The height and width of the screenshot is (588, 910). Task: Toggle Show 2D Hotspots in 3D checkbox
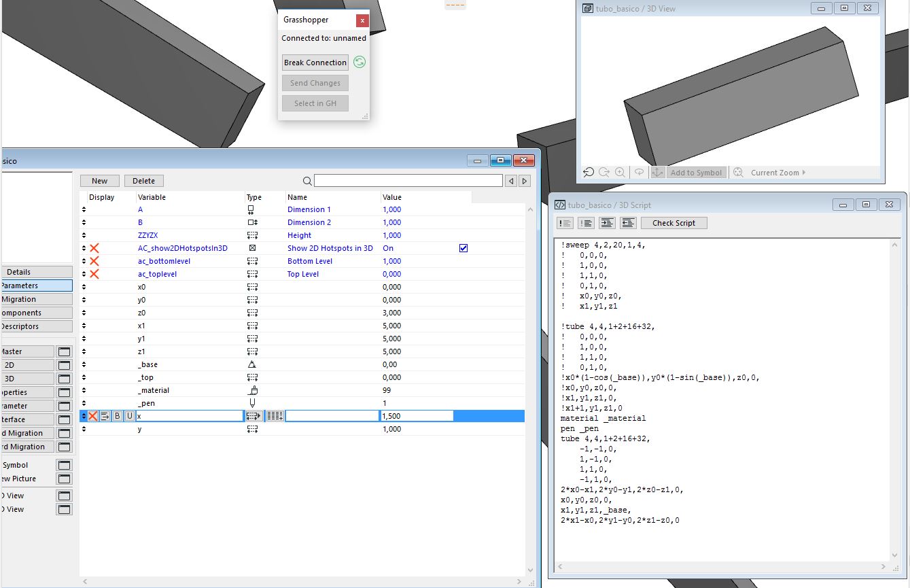[463, 248]
